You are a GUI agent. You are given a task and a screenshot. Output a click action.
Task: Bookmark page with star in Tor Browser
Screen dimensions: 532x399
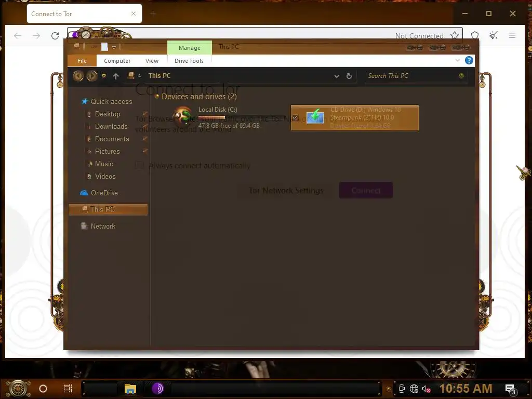(x=455, y=35)
